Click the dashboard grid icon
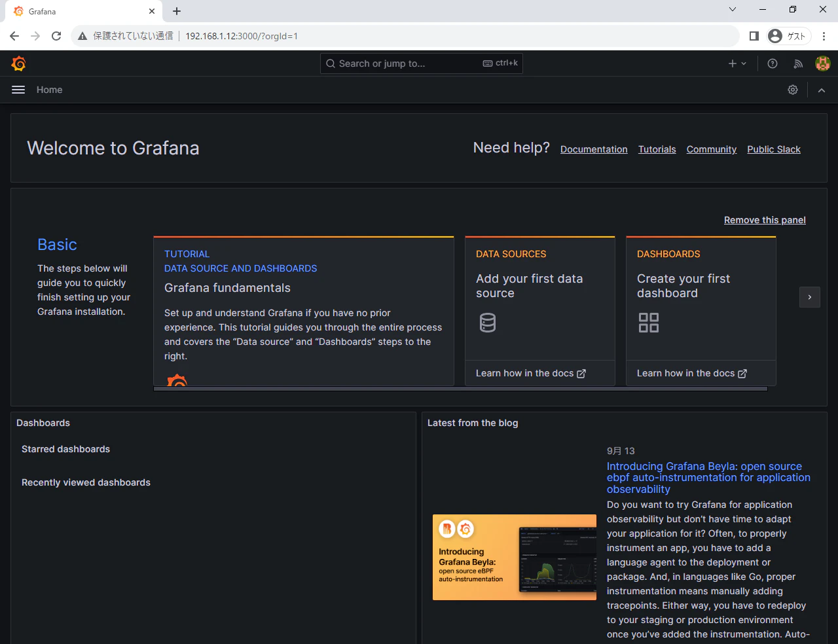 pyautogui.click(x=649, y=323)
